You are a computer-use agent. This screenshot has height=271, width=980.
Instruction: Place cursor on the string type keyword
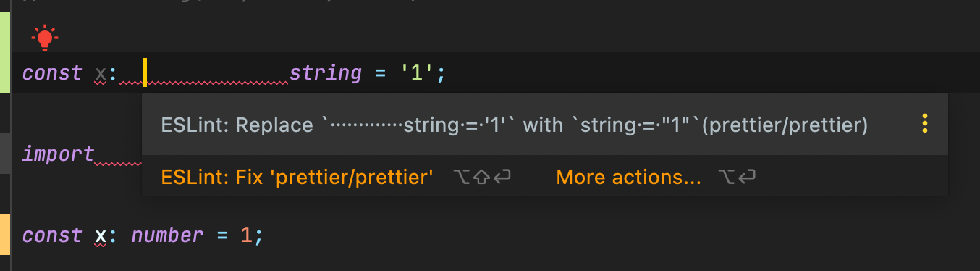point(326,73)
